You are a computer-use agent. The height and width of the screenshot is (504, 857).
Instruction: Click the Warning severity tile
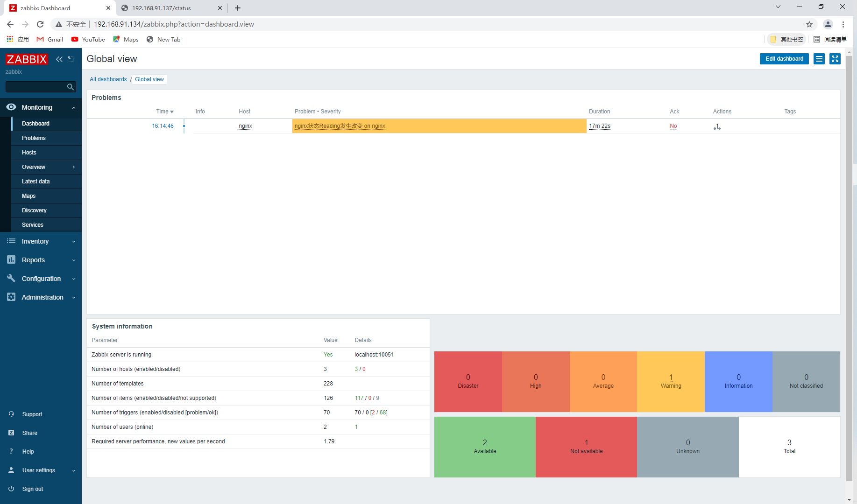671,382
